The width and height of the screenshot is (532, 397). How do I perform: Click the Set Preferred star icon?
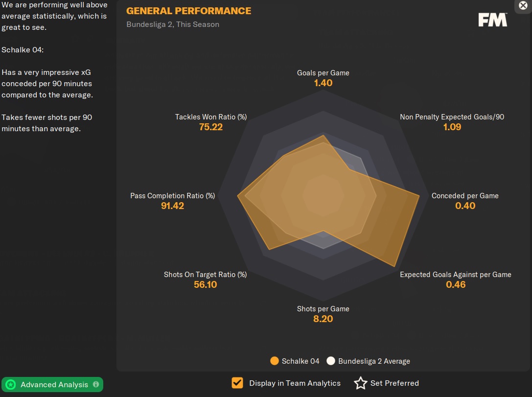(361, 383)
